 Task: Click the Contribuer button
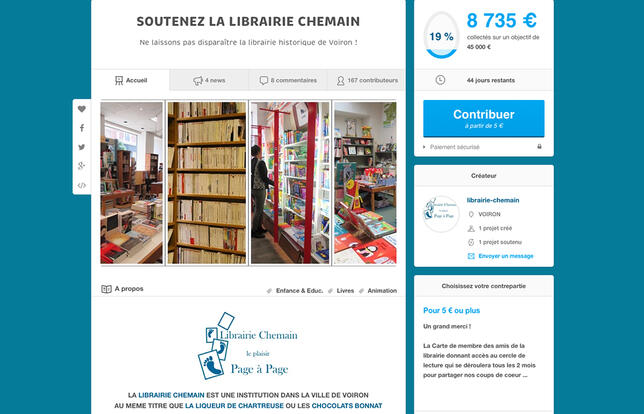click(484, 118)
